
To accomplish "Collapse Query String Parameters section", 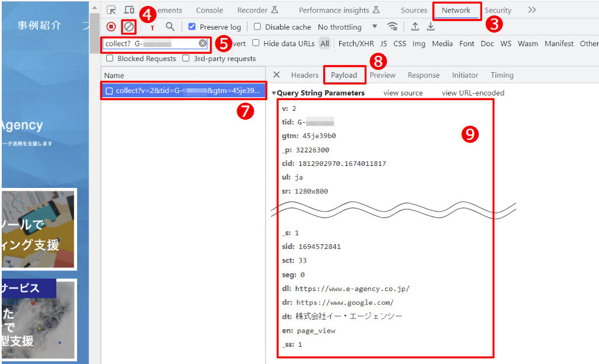I will (x=273, y=93).
